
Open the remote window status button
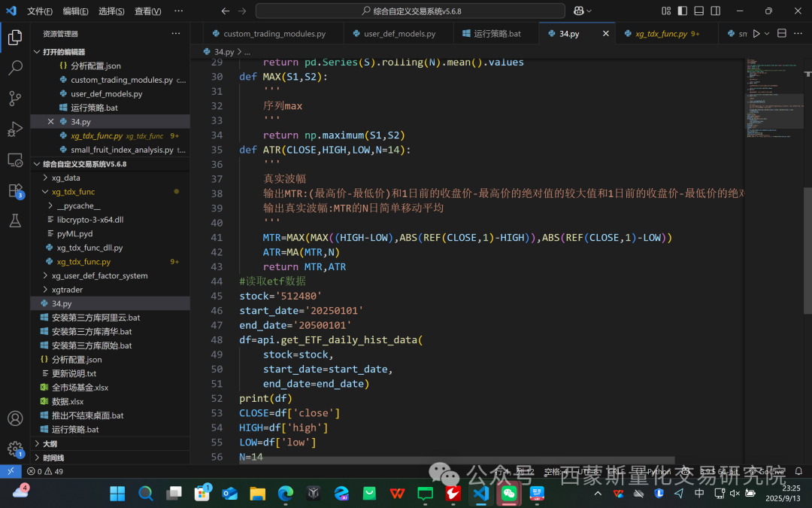pos(11,471)
